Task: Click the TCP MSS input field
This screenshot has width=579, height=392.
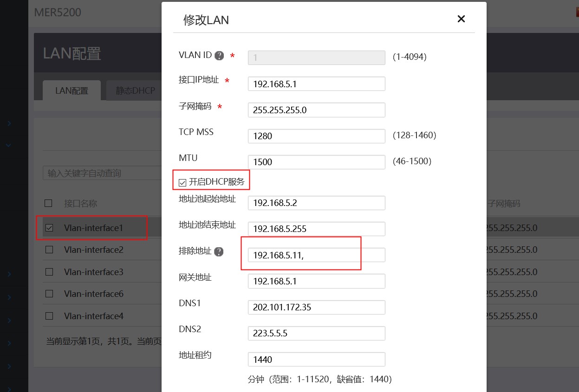Action: coord(316,136)
